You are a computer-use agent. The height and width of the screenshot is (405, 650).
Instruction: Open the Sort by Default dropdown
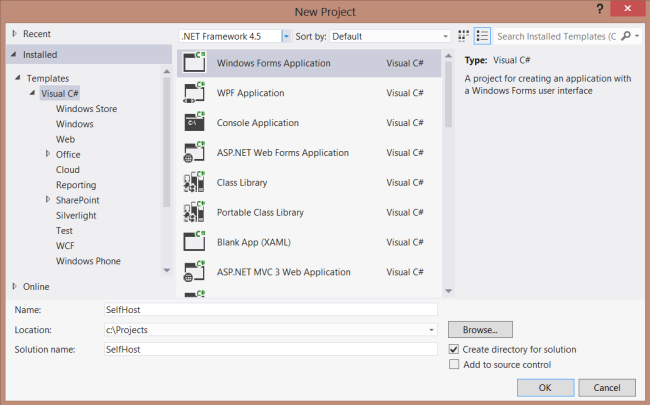(445, 36)
